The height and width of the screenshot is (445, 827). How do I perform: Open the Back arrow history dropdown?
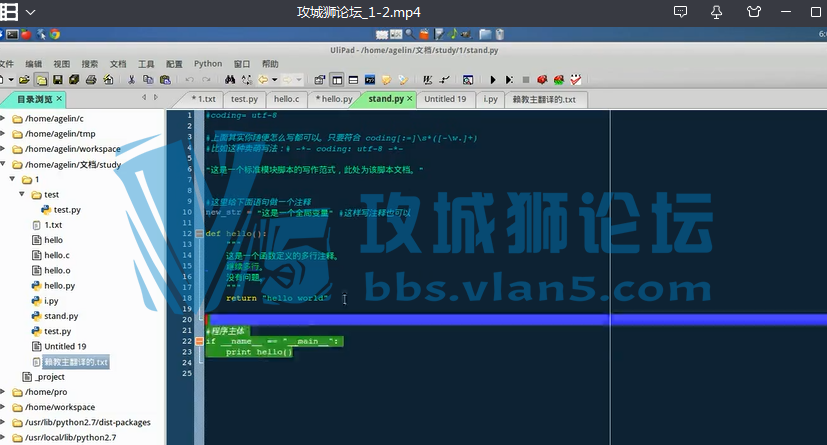tap(275, 80)
